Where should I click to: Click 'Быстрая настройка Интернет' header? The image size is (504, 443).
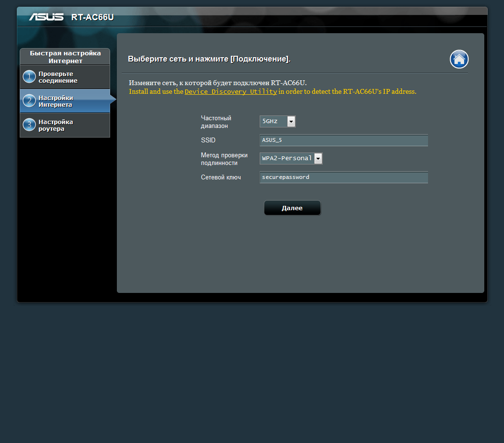tap(65, 57)
